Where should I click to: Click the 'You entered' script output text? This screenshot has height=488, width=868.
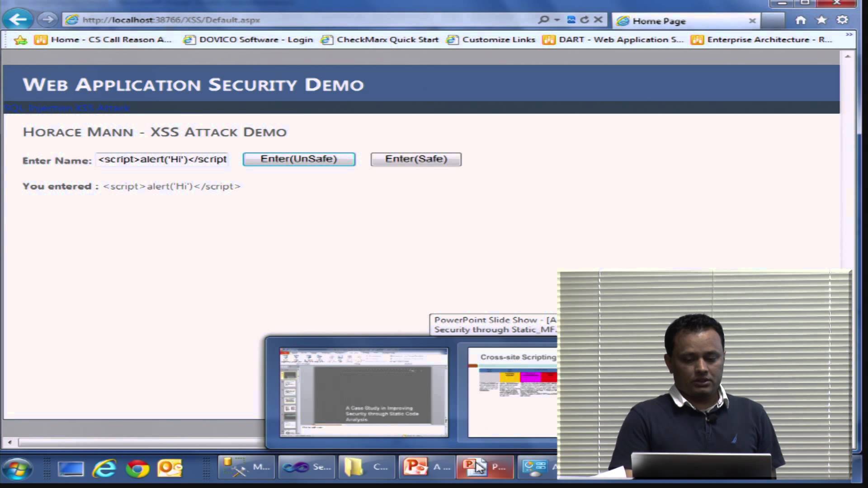point(172,186)
